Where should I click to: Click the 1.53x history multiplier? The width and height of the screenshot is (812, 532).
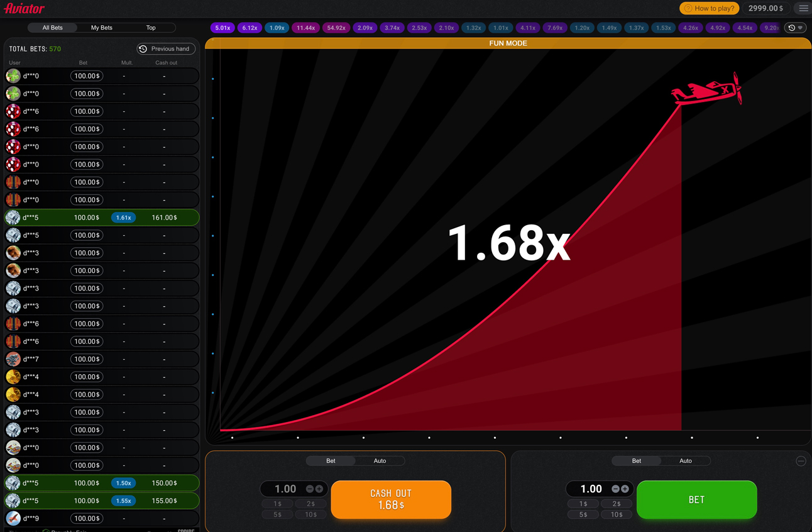coord(663,28)
